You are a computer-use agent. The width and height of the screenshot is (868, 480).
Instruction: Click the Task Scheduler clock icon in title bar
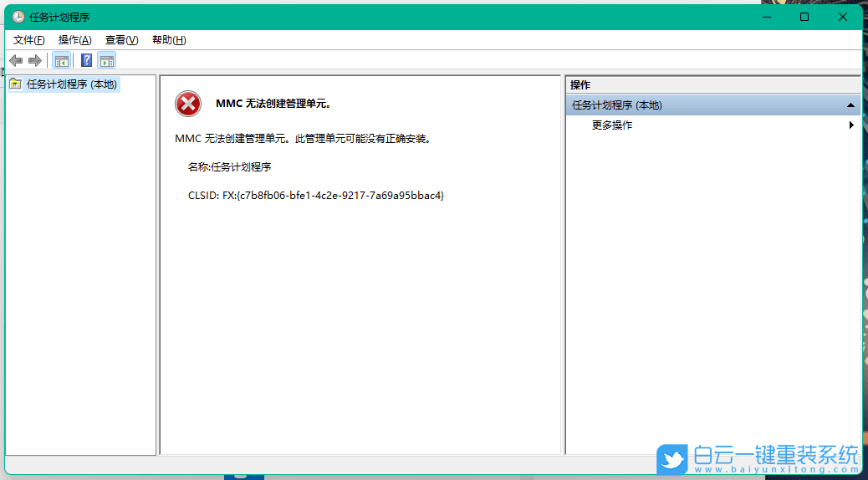click(x=18, y=18)
